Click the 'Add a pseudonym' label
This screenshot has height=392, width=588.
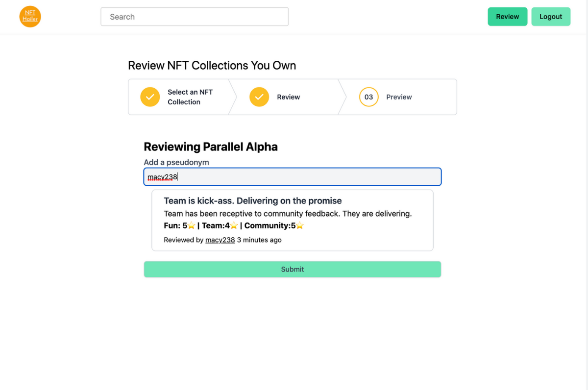pyautogui.click(x=176, y=162)
